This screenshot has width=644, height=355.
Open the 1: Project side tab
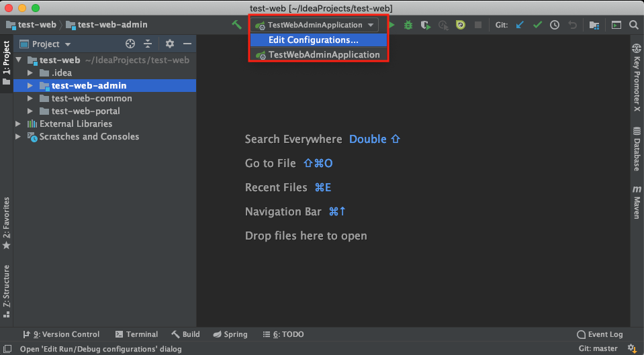click(x=6, y=63)
